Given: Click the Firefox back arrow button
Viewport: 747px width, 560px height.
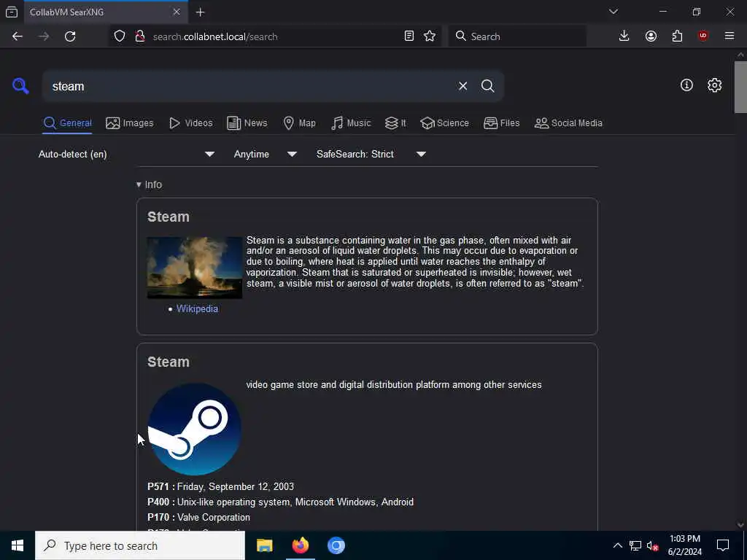Looking at the screenshot, I should tap(18, 36).
